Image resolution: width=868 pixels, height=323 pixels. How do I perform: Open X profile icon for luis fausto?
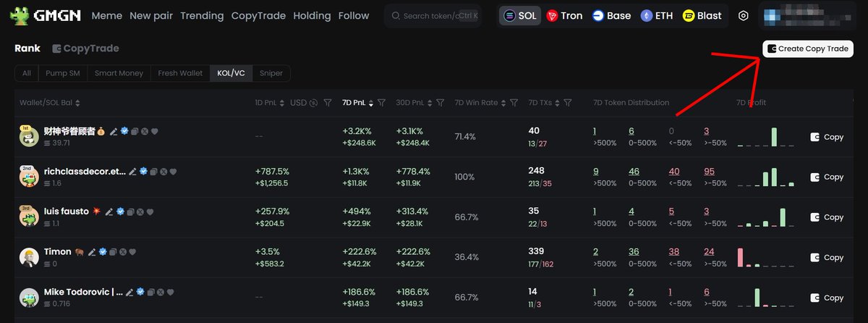point(140,211)
